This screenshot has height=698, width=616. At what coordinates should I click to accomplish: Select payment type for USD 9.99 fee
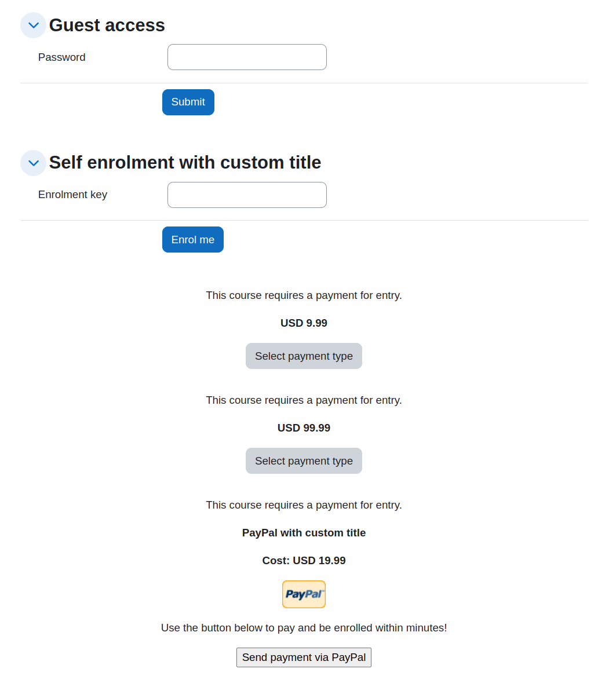pyautogui.click(x=304, y=356)
